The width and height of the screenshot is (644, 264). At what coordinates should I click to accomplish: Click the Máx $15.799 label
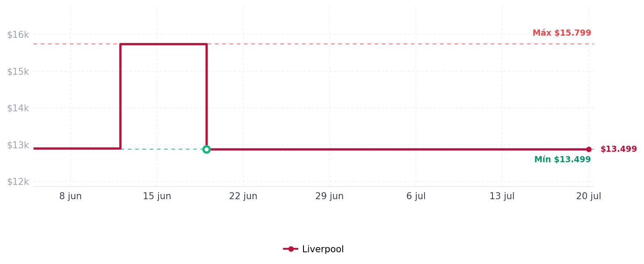[x=562, y=33]
